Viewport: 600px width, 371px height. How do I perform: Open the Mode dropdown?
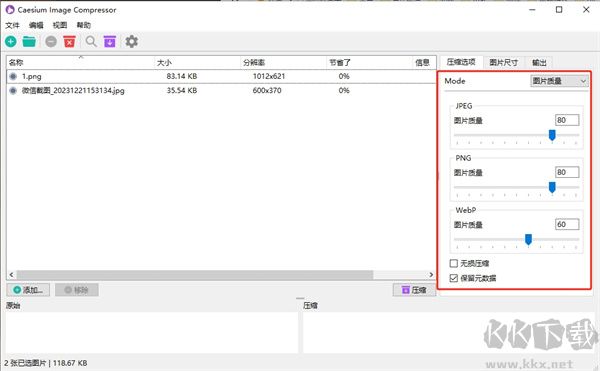[559, 81]
